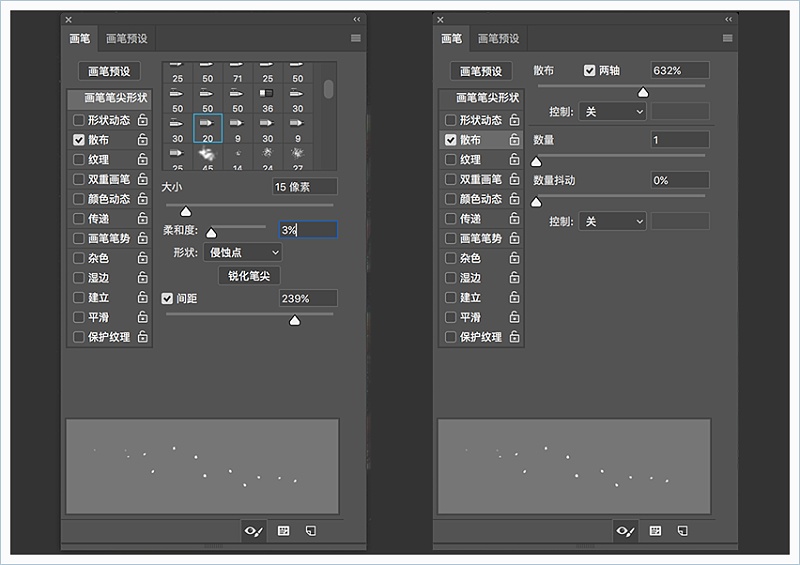Click the 锐化笔尖 button
The width and height of the screenshot is (800, 565).
tap(249, 276)
